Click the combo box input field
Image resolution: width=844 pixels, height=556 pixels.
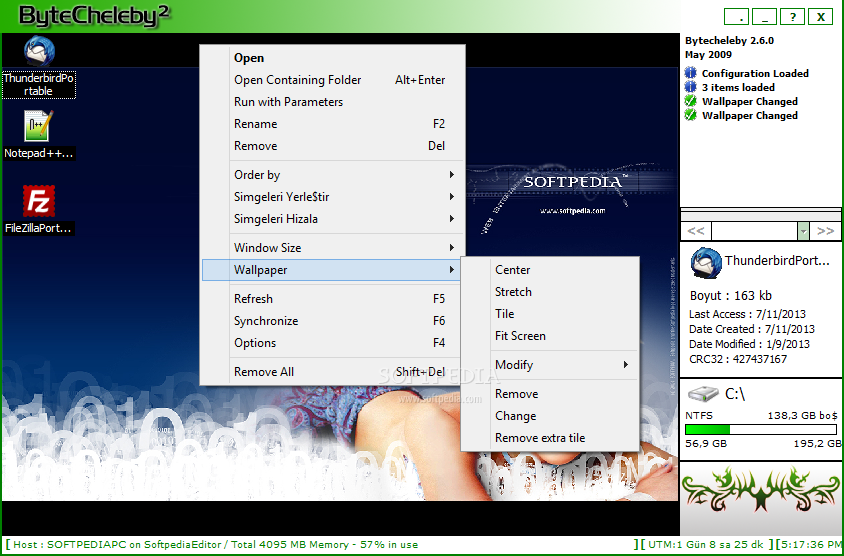[x=754, y=231]
